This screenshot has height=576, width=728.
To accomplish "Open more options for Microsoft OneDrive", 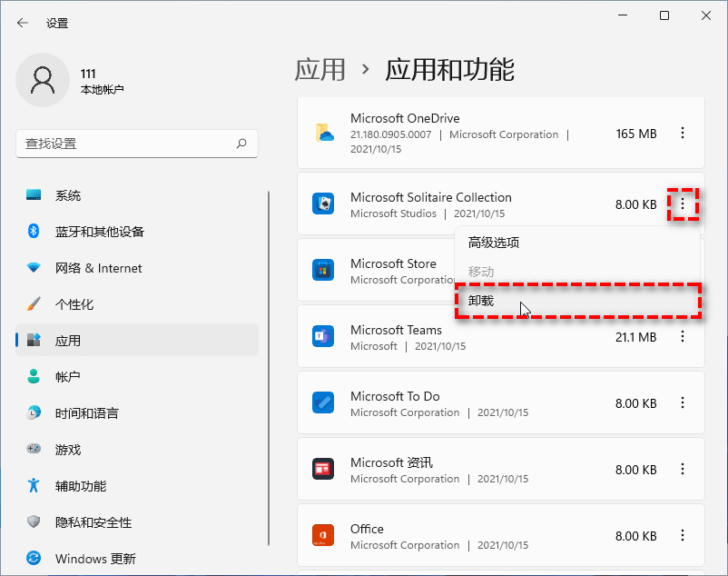I will pyautogui.click(x=683, y=134).
